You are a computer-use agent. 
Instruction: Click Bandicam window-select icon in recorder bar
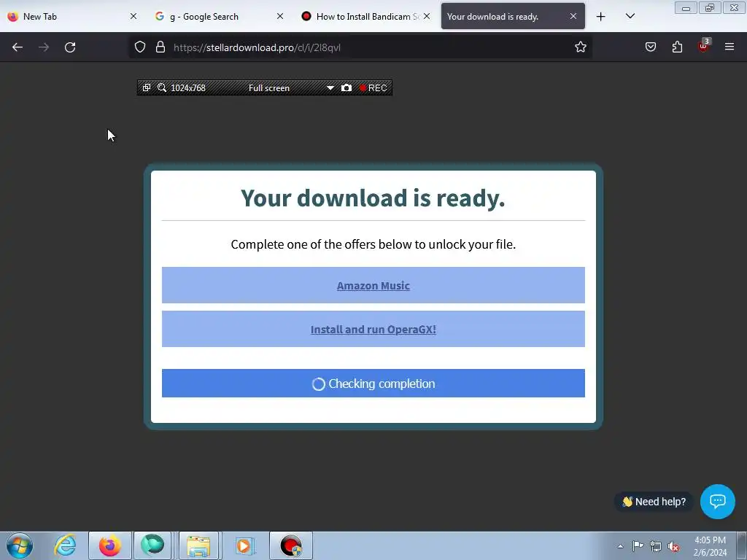coord(147,87)
